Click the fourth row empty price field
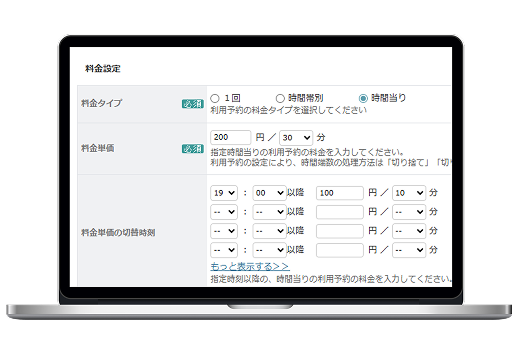The image size is (512, 360). point(340,250)
